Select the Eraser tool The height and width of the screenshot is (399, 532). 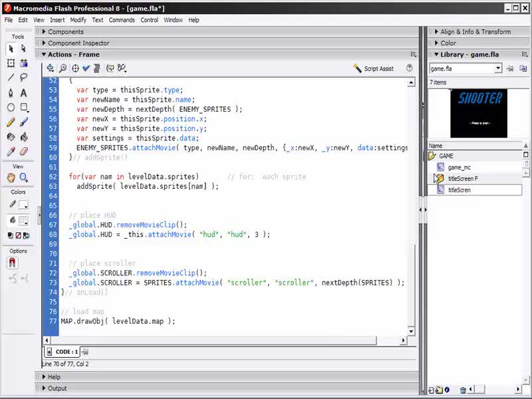coord(24,152)
